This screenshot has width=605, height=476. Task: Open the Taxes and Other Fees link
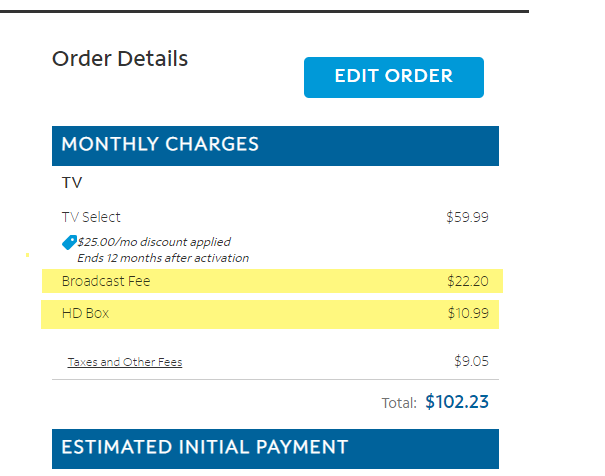click(x=125, y=362)
